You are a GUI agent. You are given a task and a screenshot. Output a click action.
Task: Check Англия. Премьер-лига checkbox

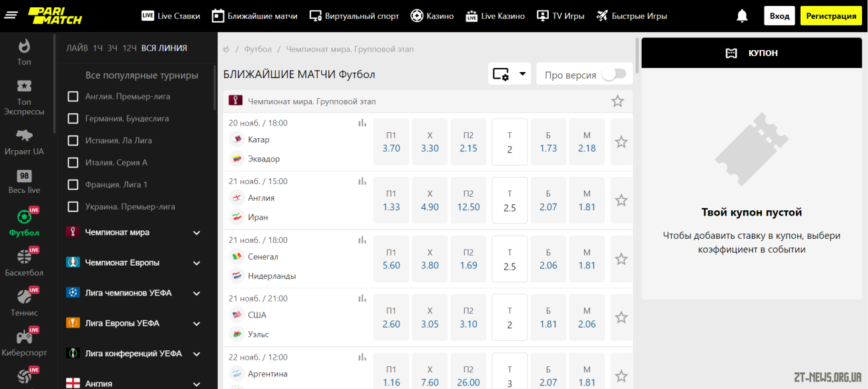pyautogui.click(x=73, y=97)
